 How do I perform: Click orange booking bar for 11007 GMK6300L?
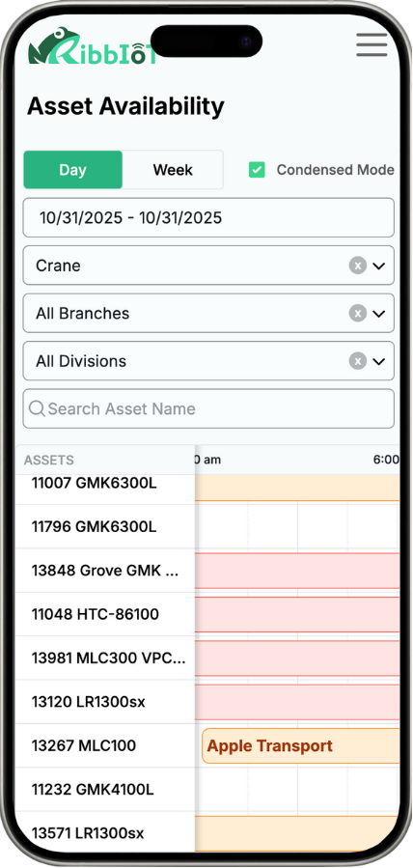pos(297,488)
